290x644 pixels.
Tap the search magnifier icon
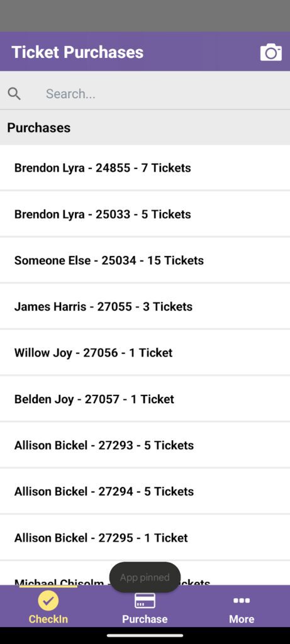[14, 94]
